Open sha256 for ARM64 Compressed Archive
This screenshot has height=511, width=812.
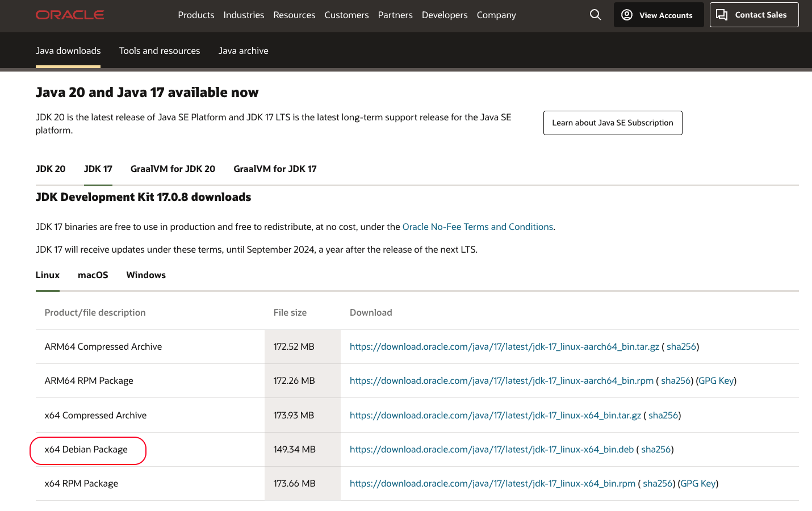(x=681, y=346)
